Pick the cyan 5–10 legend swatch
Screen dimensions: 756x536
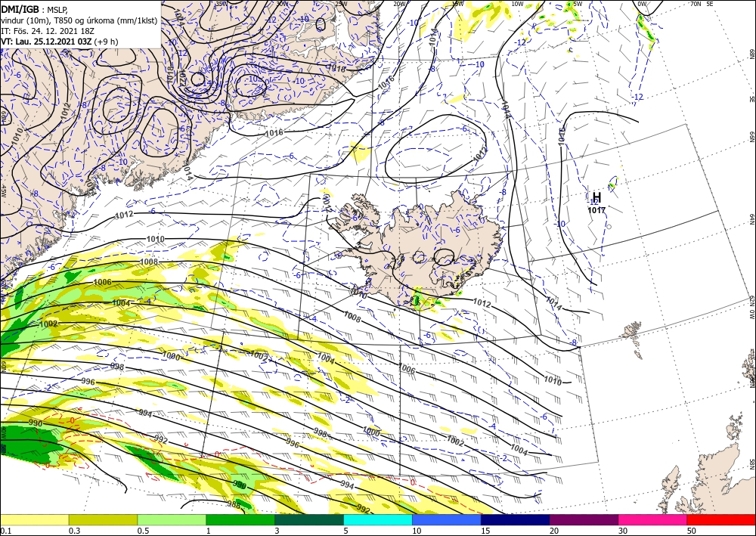point(378,519)
